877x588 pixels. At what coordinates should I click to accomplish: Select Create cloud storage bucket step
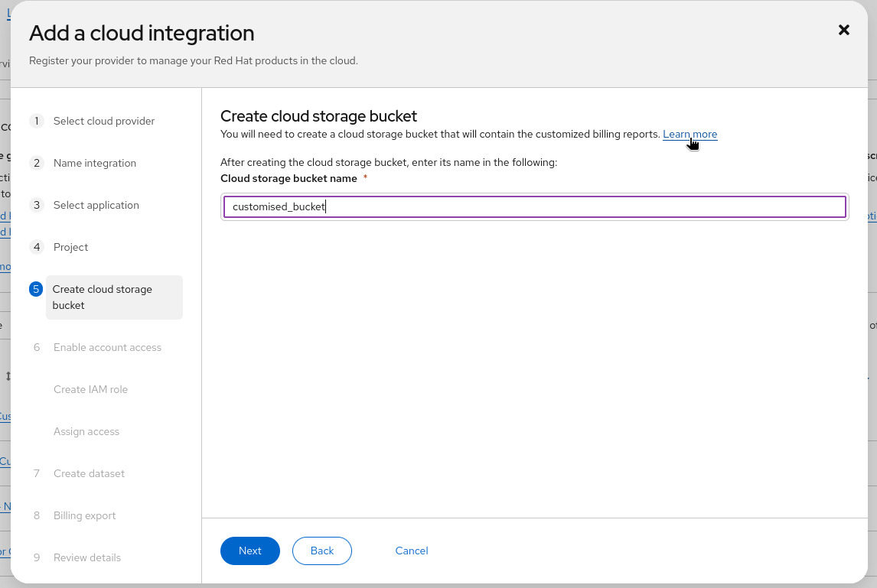(x=103, y=297)
